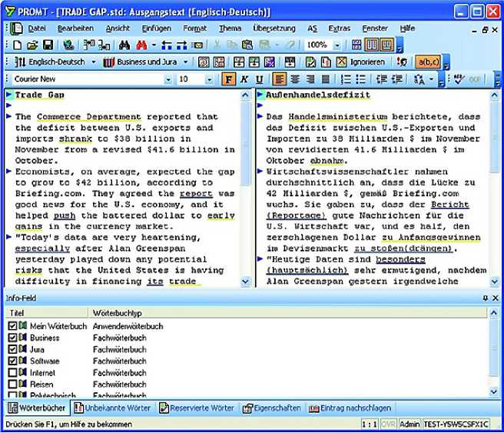Toggle Bold formatting button
Viewport: 504px width, 433px height.
point(228,79)
